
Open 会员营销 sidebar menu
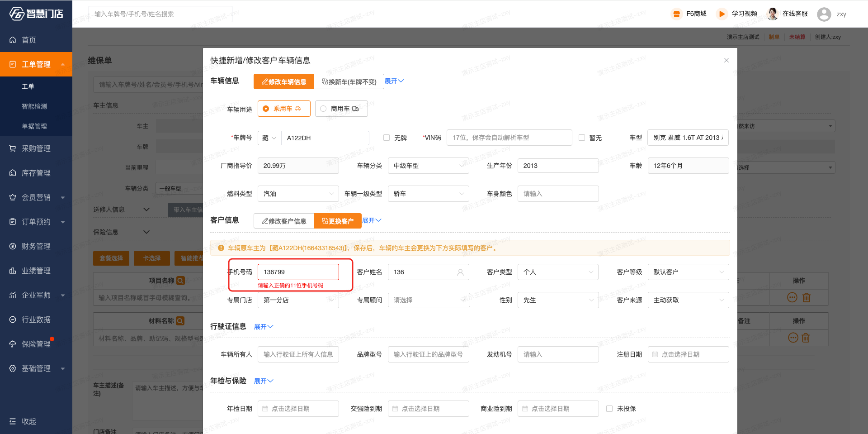click(36, 197)
